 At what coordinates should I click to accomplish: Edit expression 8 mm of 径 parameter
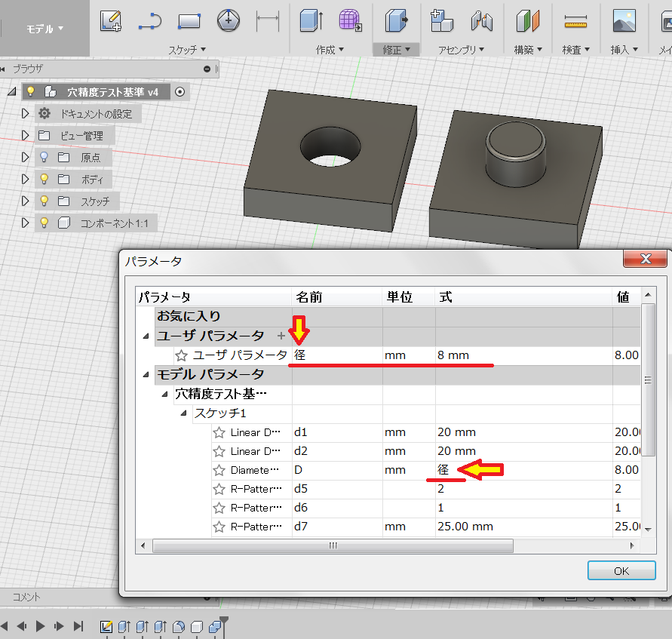tap(523, 355)
